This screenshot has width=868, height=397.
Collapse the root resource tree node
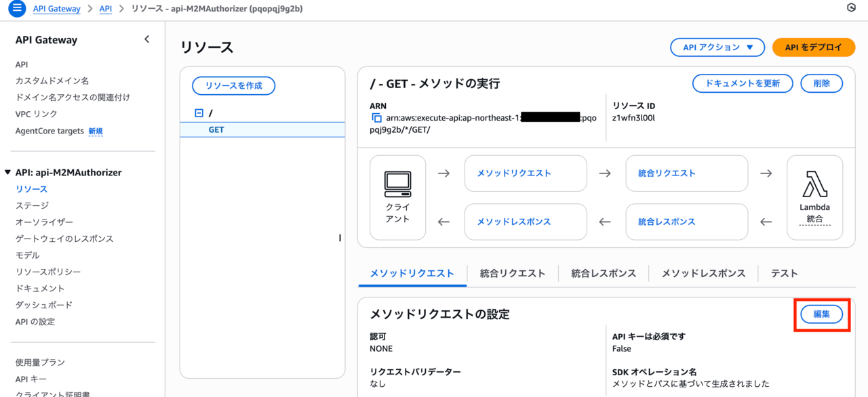pos(199,113)
